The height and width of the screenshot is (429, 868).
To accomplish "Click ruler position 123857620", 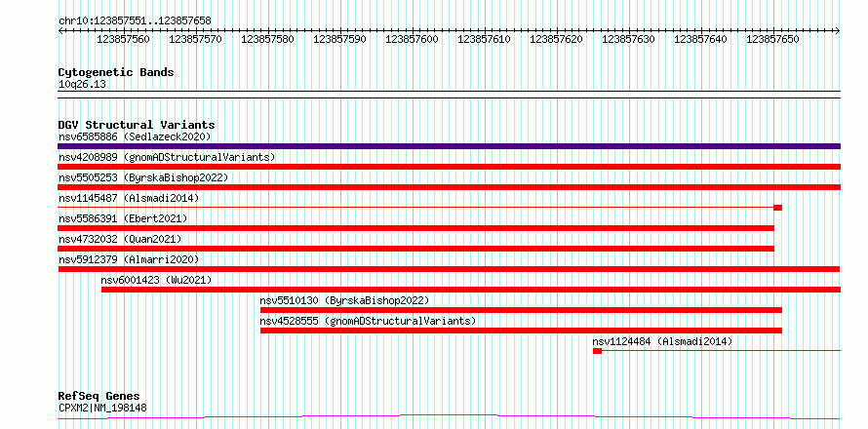I will [x=556, y=39].
